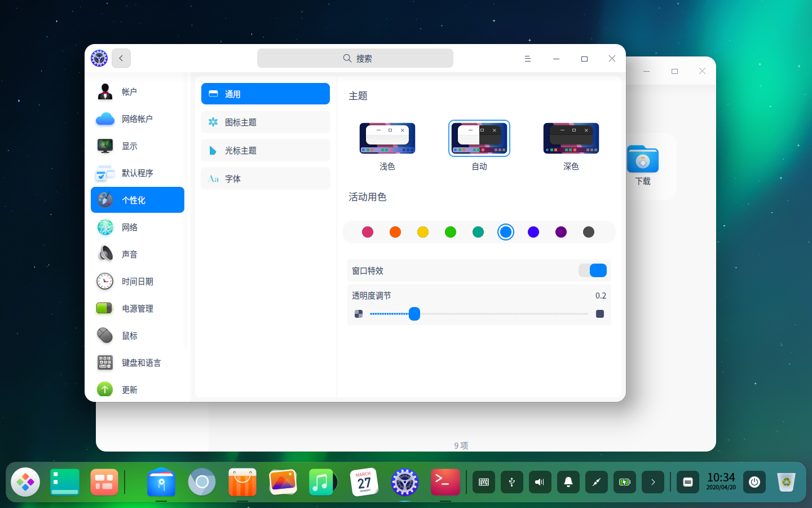Choose the orange accent color
The image size is (812, 508).
(395, 232)
